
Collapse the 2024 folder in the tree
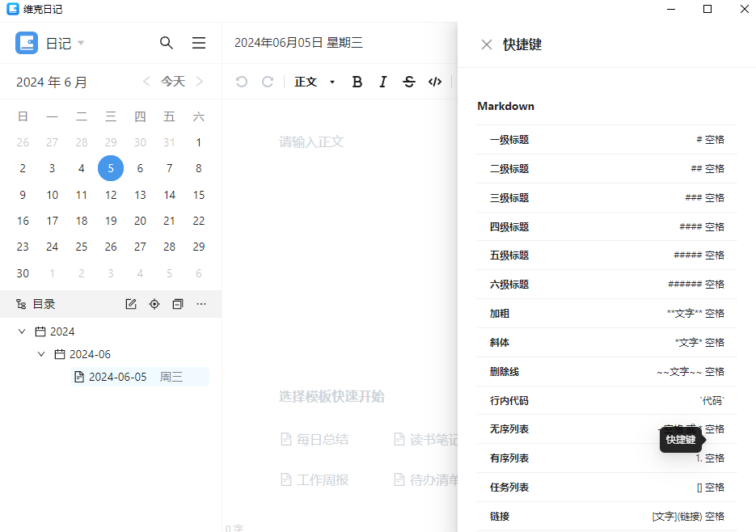tap(21, 331)
